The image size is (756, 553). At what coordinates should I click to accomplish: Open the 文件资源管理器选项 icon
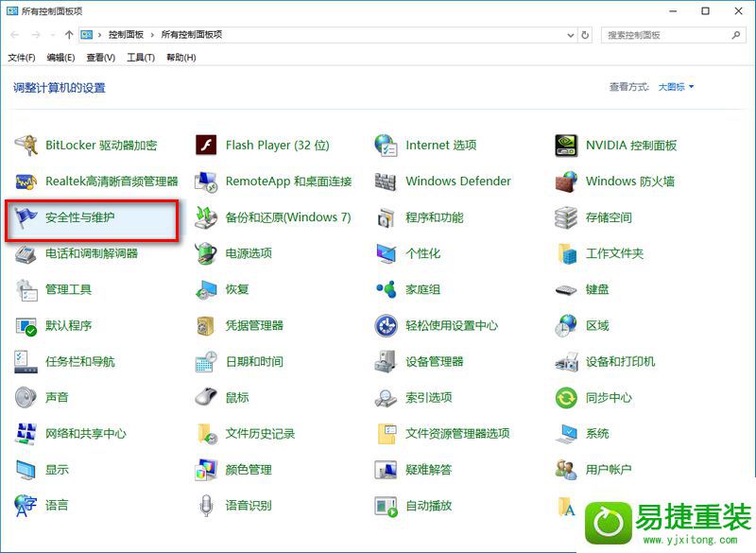387,434
